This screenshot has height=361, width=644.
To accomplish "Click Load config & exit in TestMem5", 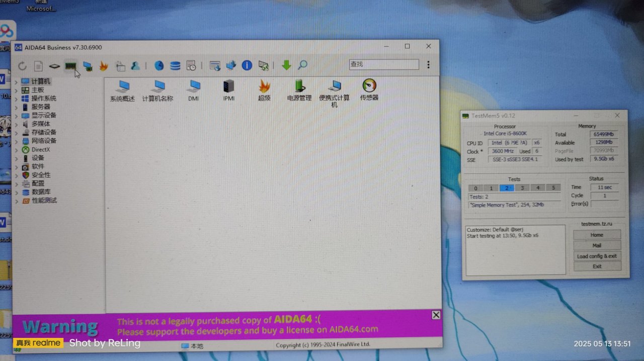I will point(597,256).
